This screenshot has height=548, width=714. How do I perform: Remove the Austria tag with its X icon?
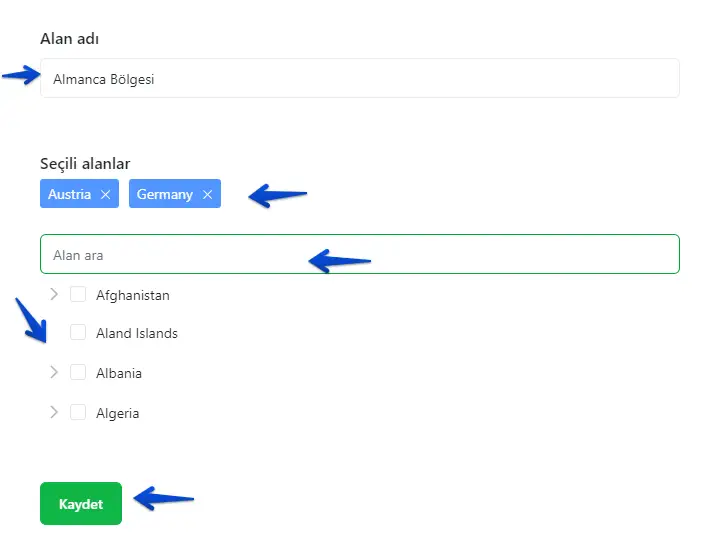[105, 194]
